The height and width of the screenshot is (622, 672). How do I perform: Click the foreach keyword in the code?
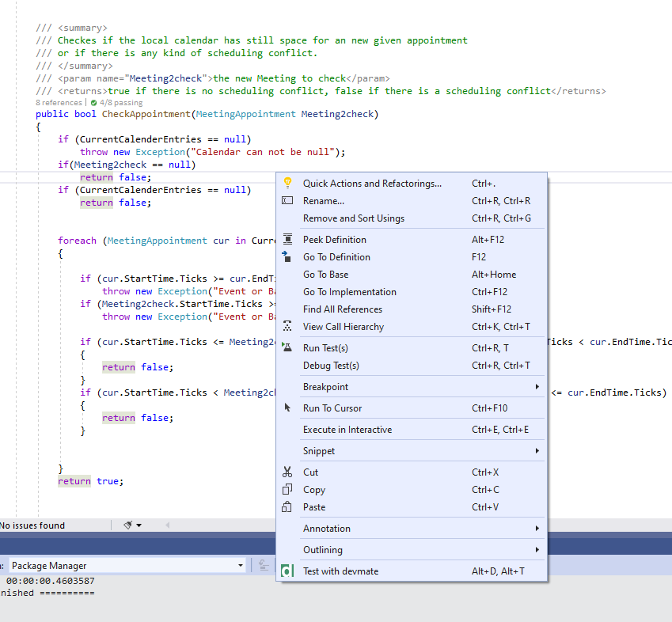click(x=77, y=241)
